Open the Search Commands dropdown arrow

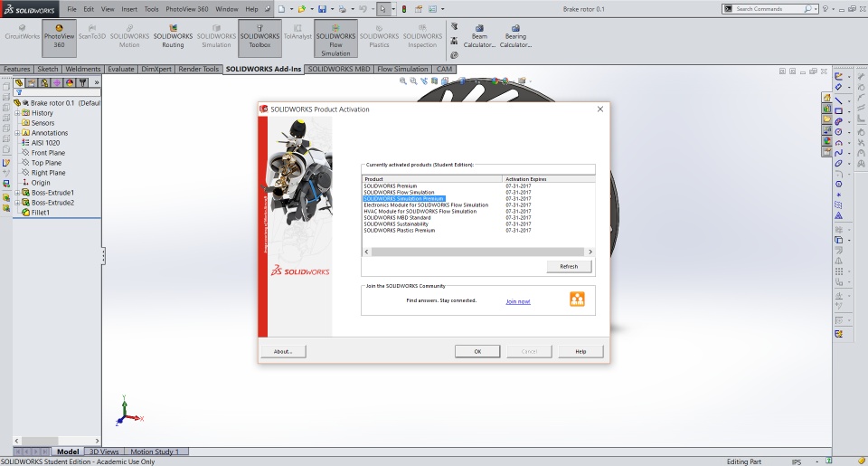tap(816, 9)
